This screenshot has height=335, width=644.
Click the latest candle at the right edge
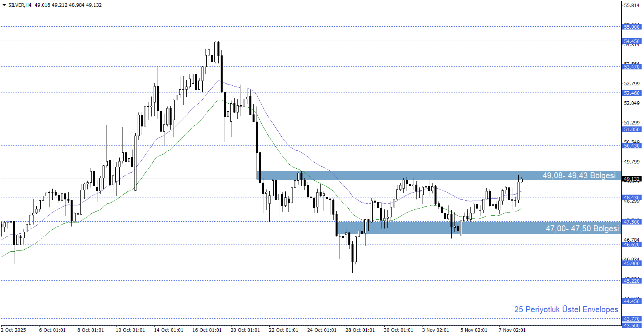point(522,180)
